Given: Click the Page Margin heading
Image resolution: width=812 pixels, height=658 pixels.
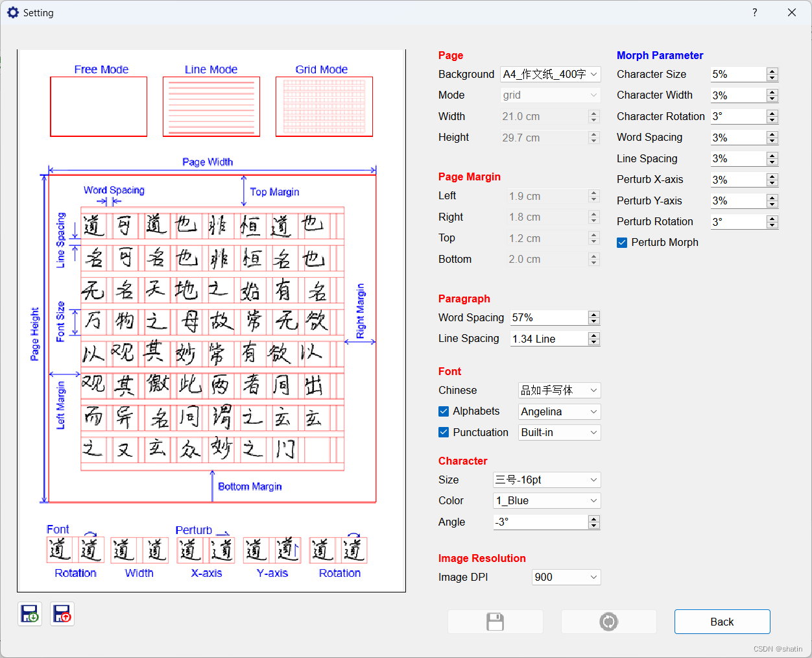Looking at the screenshot, I should (x=470, y=177).
